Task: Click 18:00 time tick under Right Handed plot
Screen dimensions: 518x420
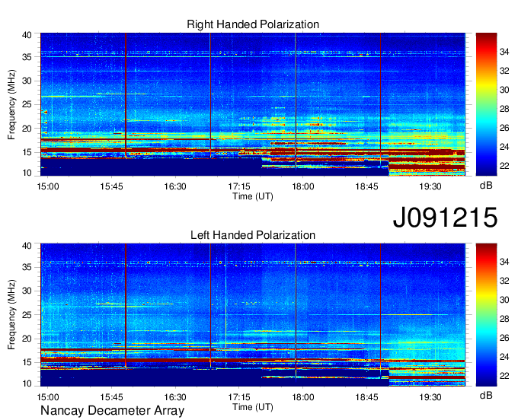Action: (302, 186)
